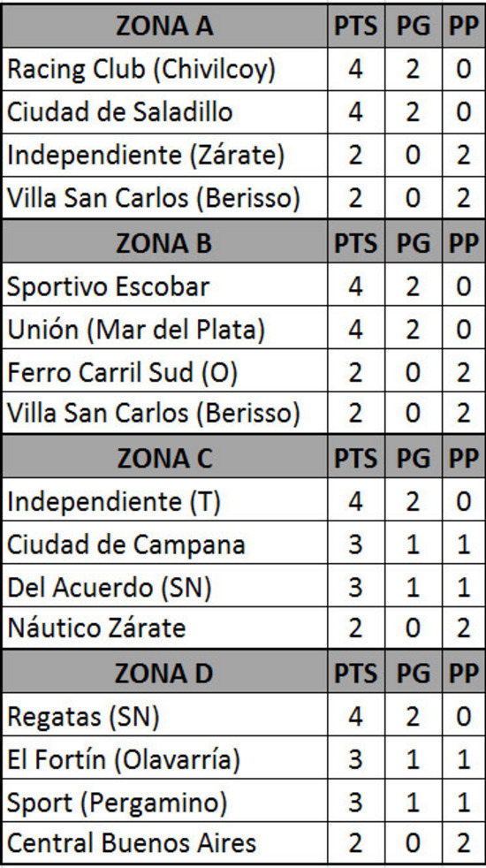Click the Ferro Carril Sud (O) cell
Screen dimensions: 486x868
coord(164,371)
